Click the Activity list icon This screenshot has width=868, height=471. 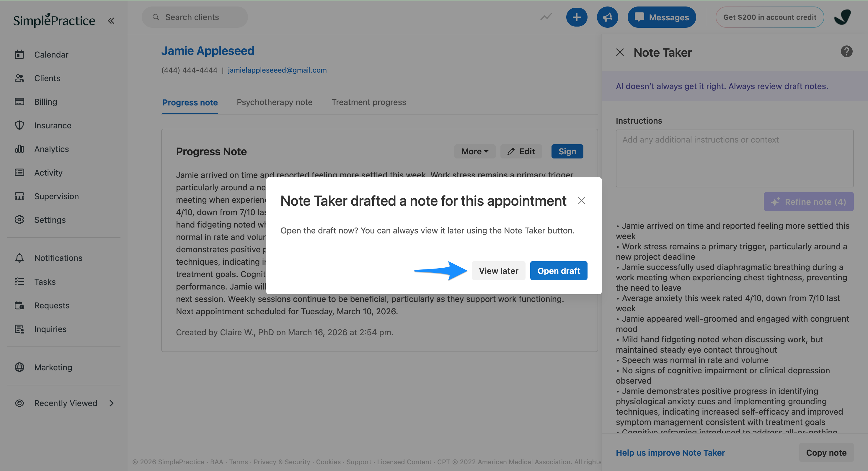(19, 172)
